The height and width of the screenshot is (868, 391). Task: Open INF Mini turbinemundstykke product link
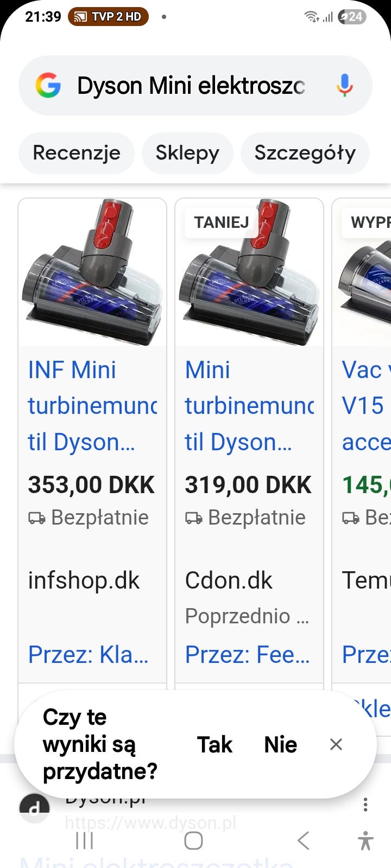click(92, 406)
